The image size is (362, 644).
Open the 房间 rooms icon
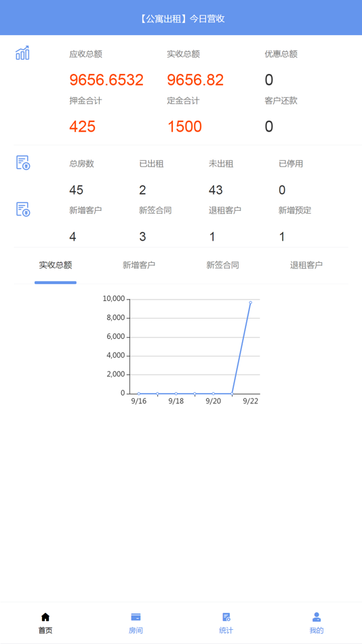136,617
